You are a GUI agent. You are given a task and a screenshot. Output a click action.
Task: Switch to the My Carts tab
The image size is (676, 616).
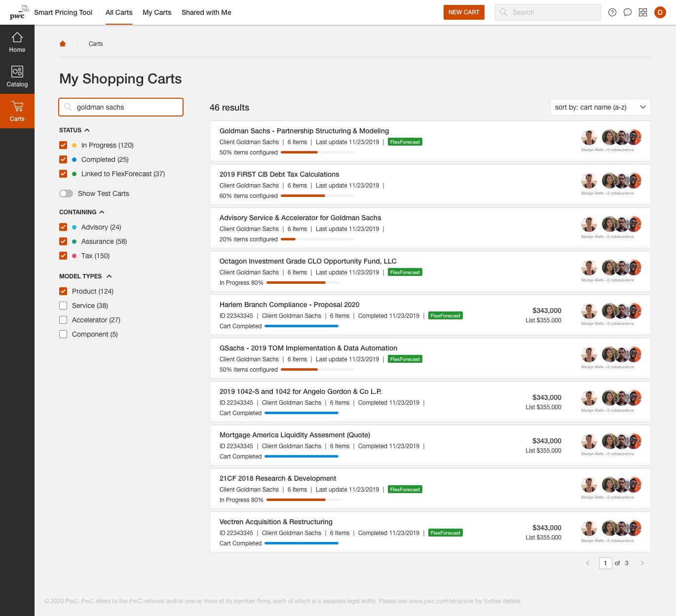tap(157, 12)
